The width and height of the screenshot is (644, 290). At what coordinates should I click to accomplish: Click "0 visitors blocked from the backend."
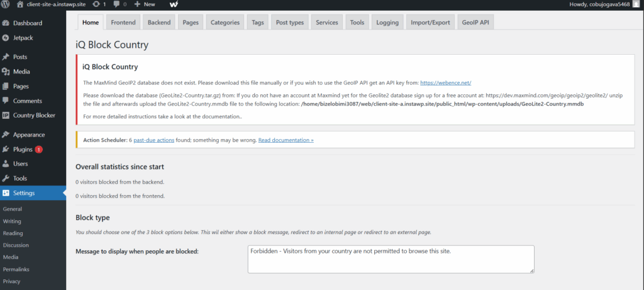point(120,182)
